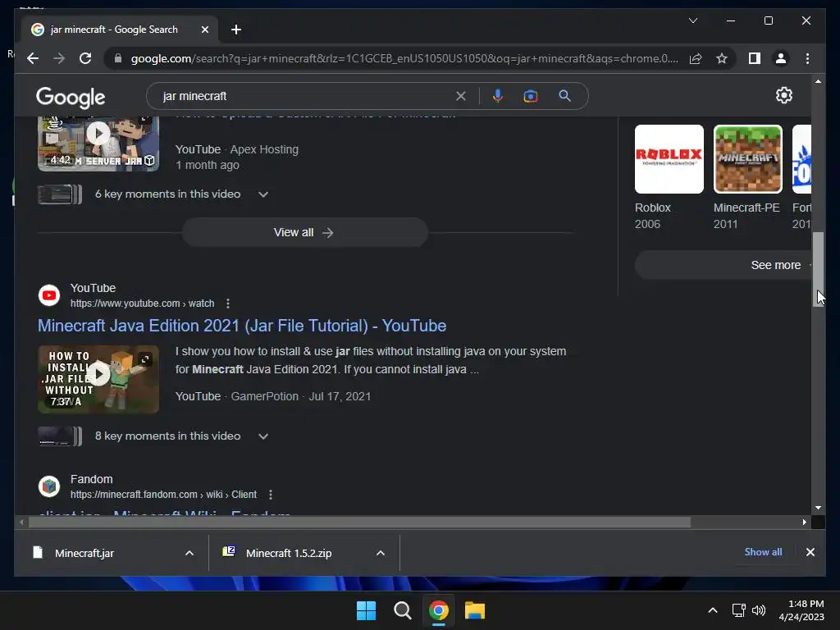Click the GamerPotion channel text
This screenshot has height=630, width=840.
(265, 396)
